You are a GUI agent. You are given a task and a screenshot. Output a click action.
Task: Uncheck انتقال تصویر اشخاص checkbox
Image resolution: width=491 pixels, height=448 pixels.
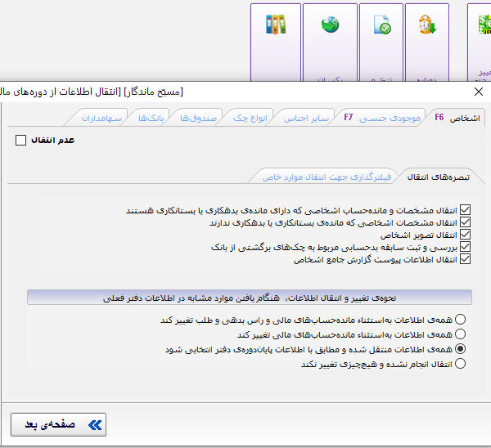466,235
